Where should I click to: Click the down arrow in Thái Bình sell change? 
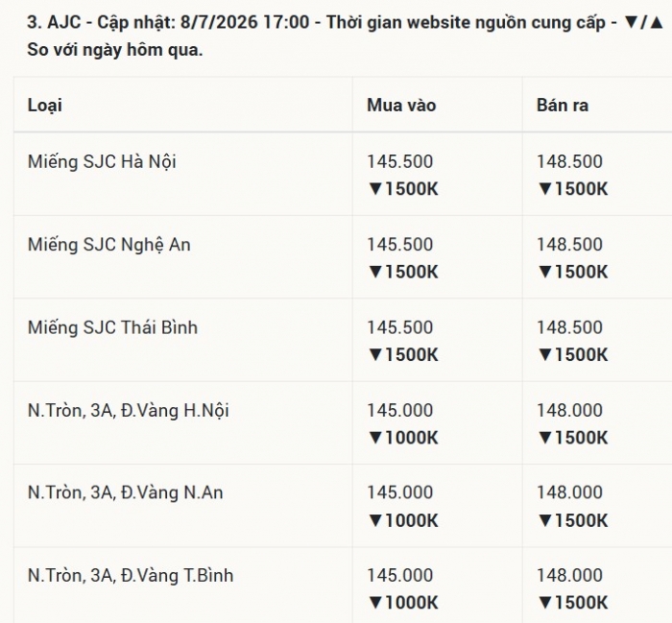(544, 355)
